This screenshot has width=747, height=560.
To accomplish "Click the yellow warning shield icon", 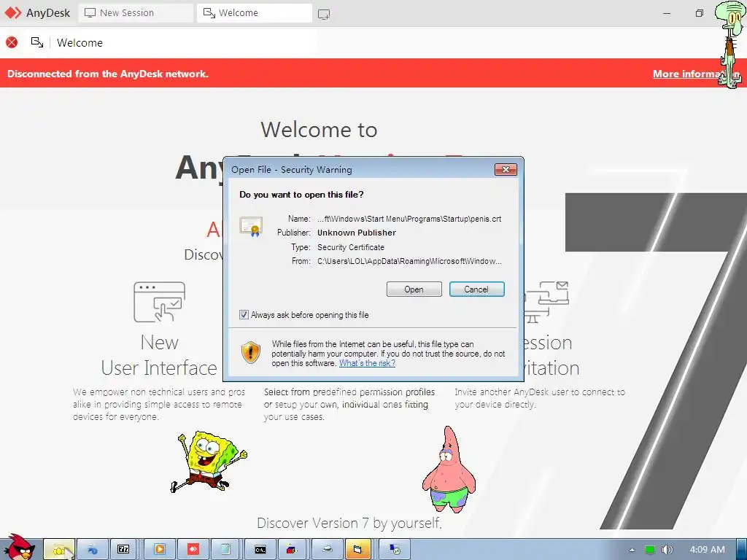I will (x=251, y=352).
